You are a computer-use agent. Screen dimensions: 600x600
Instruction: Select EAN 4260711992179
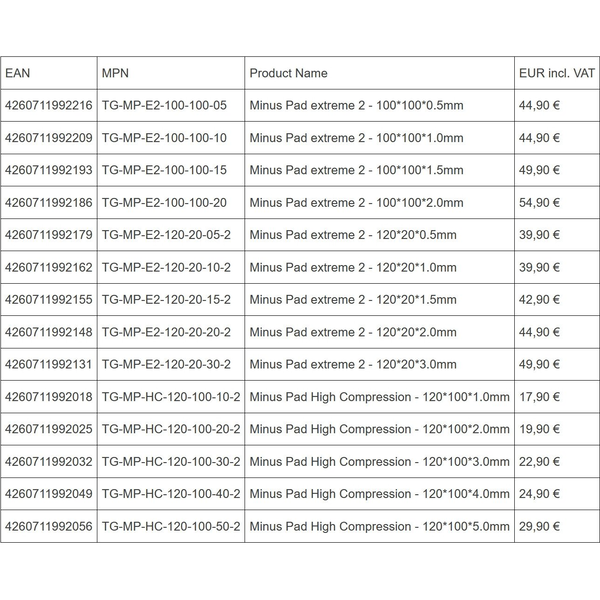[x=49, y=235]
